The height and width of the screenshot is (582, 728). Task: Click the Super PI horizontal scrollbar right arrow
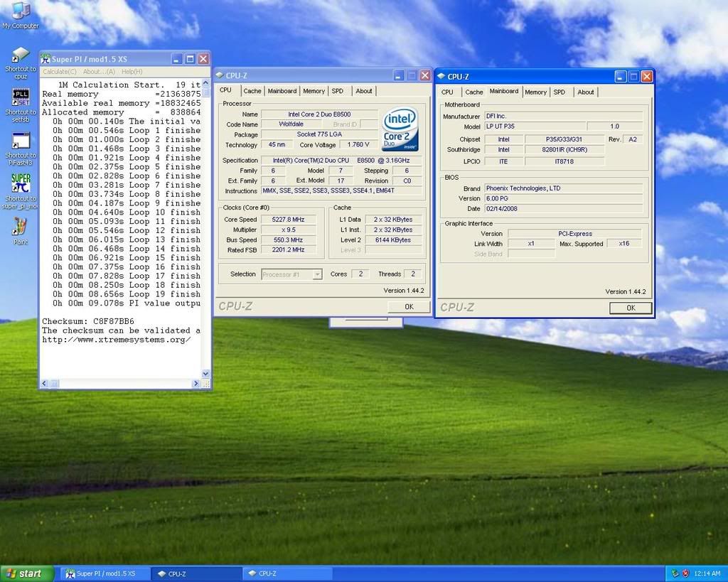point(196,383)
